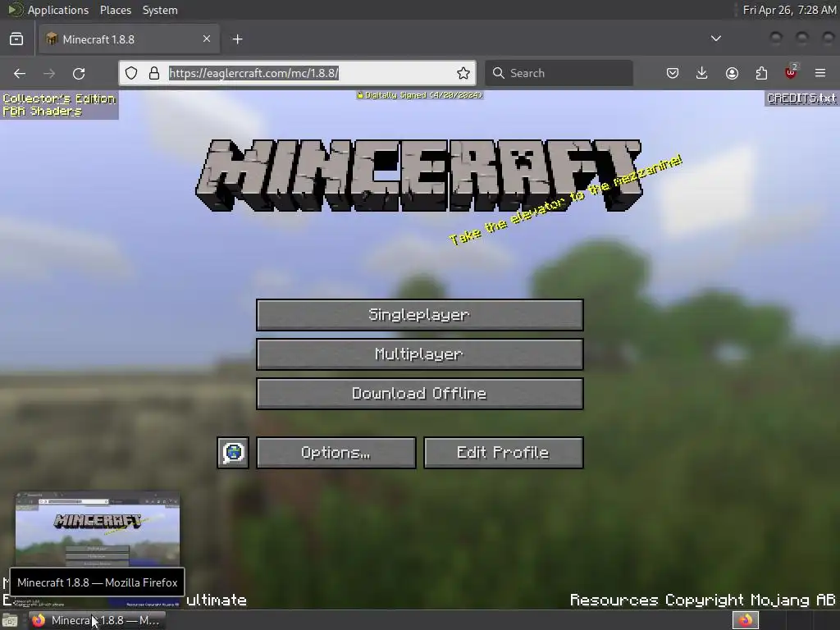Click Edit Profile button

coord(503,453)
